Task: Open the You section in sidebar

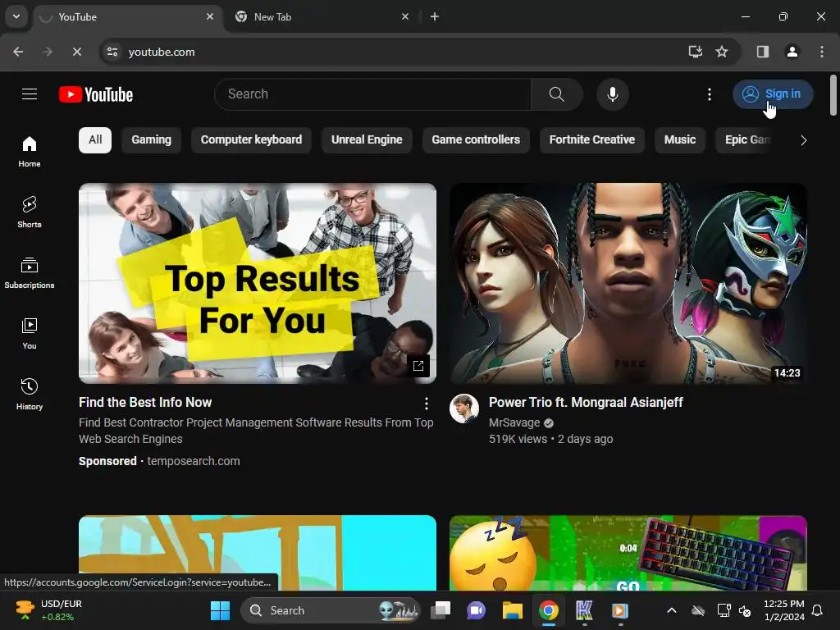Action: click(30, 333)
